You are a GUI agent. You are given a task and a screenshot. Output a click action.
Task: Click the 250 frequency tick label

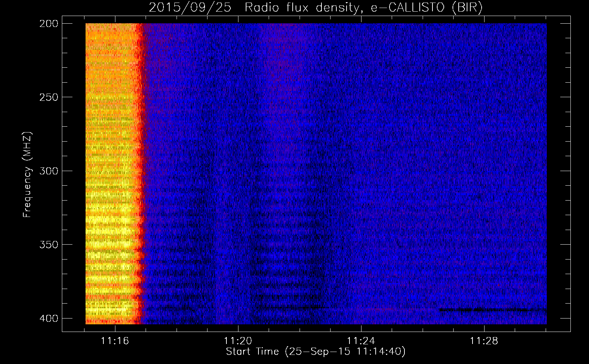click(x=49, y=97)
